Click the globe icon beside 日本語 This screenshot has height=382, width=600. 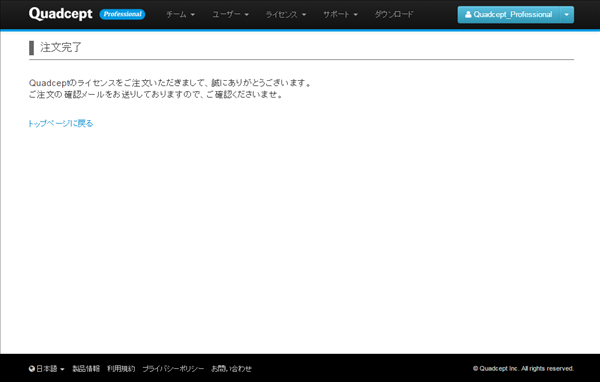[32, 369]
